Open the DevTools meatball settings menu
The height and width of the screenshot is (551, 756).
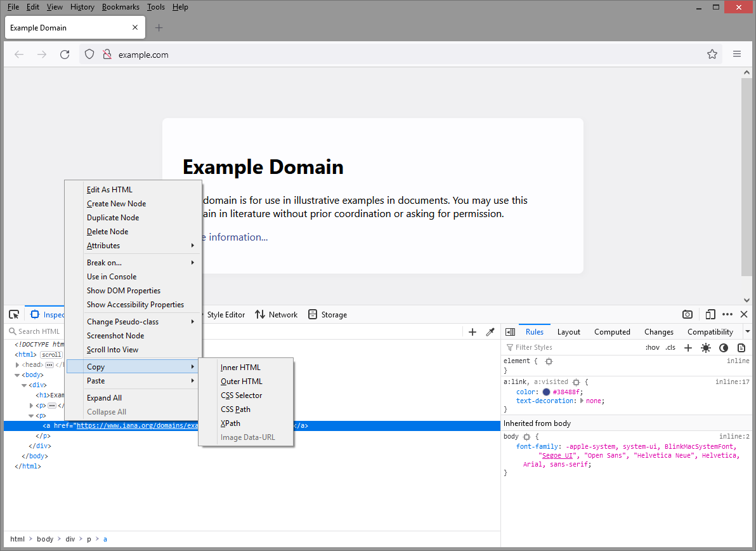pos(727,314)
